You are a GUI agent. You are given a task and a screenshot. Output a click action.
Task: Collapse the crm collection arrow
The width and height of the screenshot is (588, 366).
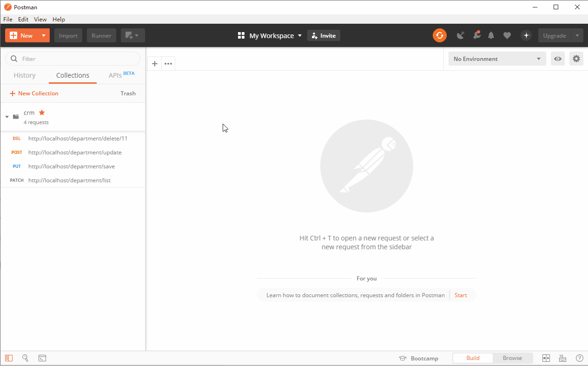click(7, 117)
